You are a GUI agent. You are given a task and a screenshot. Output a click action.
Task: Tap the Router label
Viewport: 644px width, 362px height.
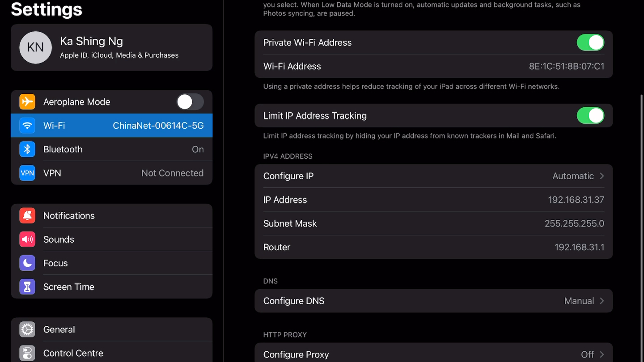point(277,247)
